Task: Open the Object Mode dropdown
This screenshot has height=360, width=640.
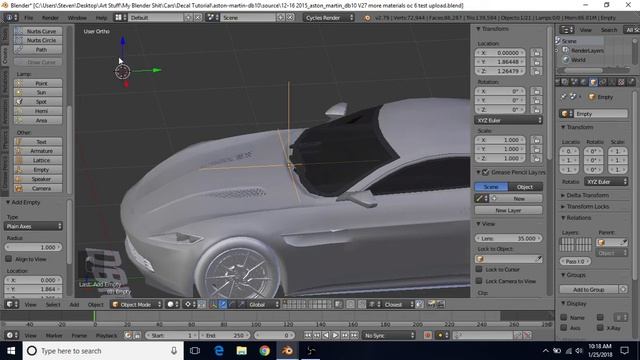Action: pyautogui.click(x=137, y=304)
